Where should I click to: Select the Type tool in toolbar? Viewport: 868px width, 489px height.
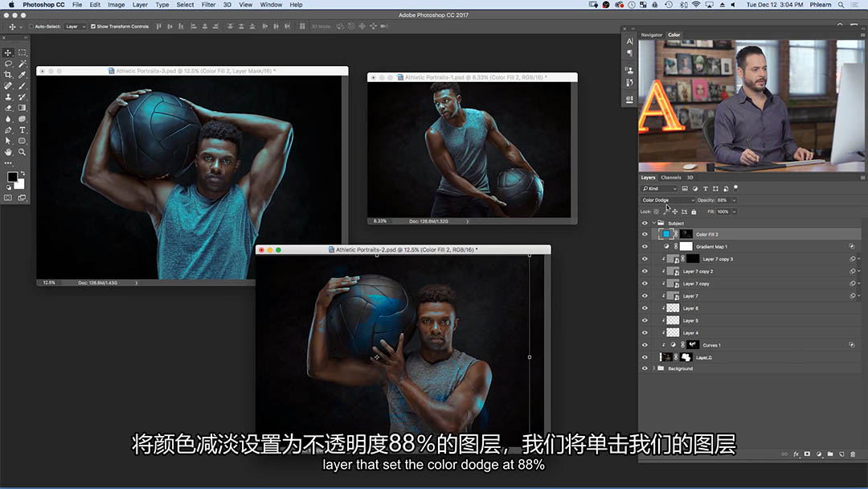tap(23, 129)
